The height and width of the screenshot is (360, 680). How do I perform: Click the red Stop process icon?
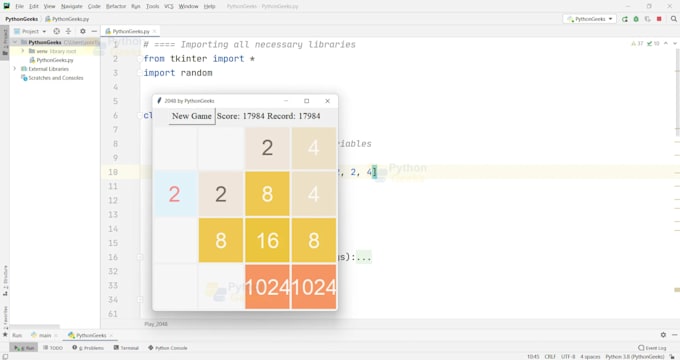(659, 19)
